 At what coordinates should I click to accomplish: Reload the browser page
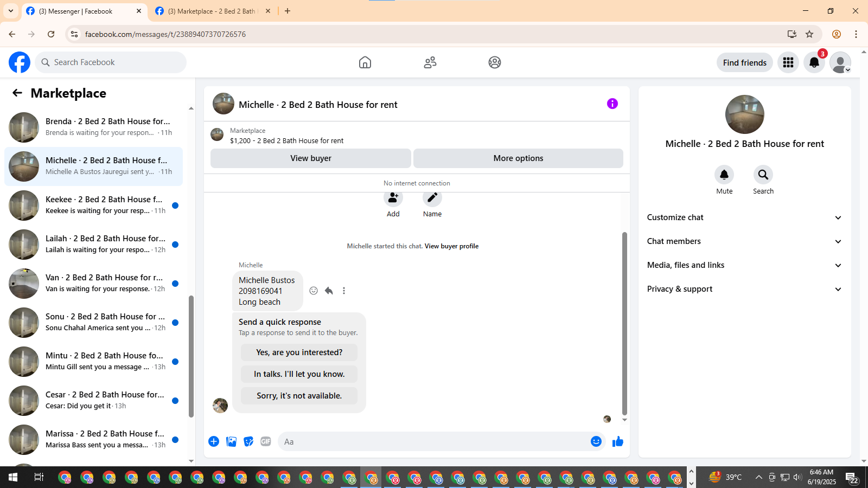(51, 34)
